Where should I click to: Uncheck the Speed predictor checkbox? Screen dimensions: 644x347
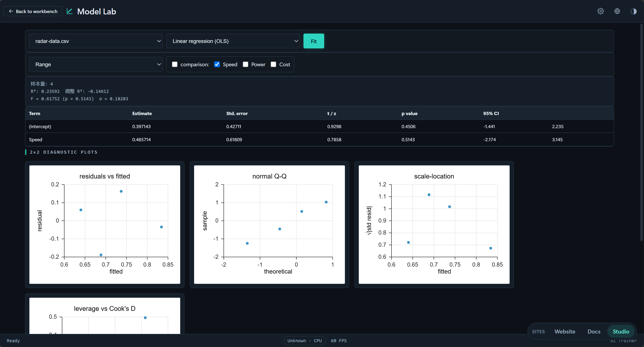pos(217,65)
